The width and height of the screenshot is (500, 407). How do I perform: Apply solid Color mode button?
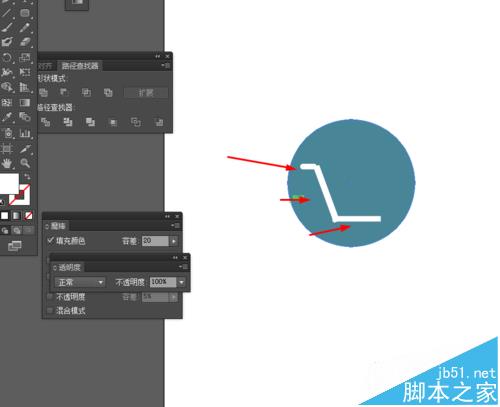[5, 216]
